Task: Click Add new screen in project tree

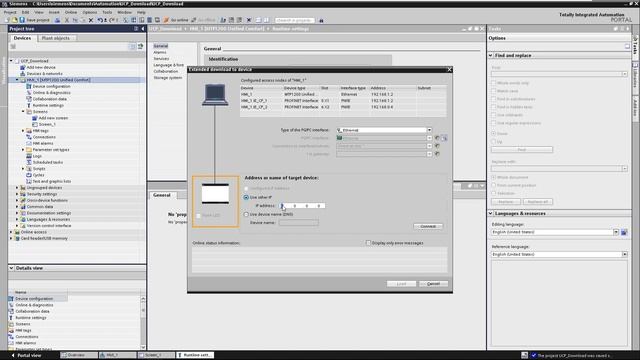Action: 53,118
